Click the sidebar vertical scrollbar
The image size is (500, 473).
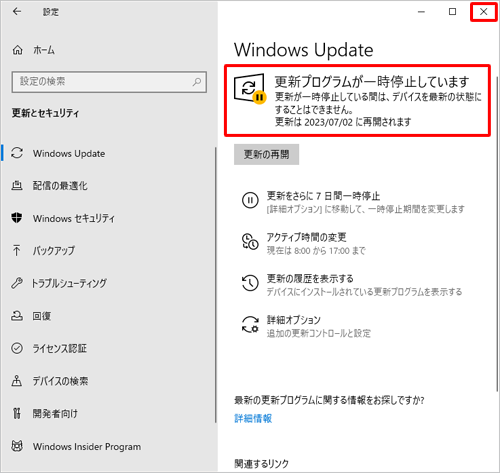(x=215, y=285)
